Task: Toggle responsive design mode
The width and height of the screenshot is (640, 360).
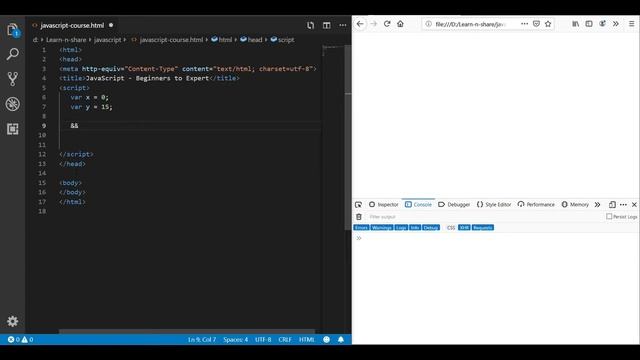Action: click(x=612, y=204)
